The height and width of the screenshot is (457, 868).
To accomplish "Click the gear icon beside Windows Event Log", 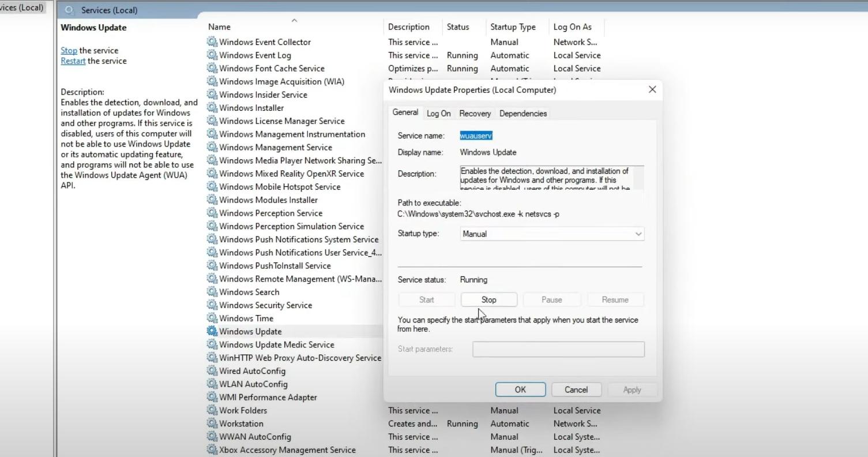I will coord(212,55).
